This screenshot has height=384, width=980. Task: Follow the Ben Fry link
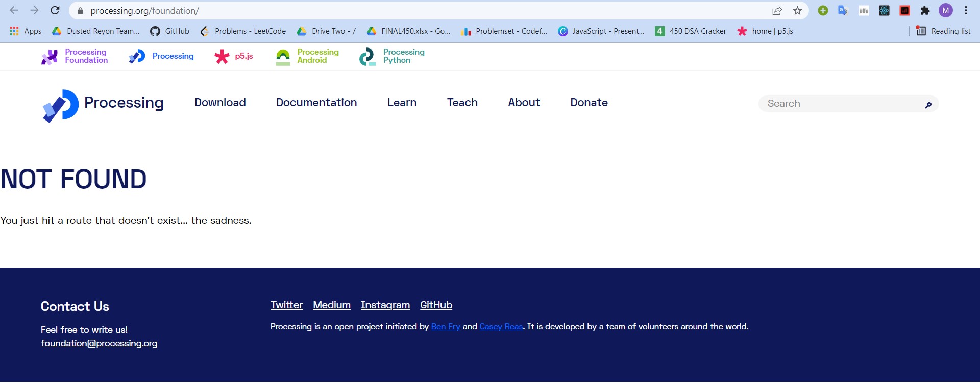[x=446, y=327]
